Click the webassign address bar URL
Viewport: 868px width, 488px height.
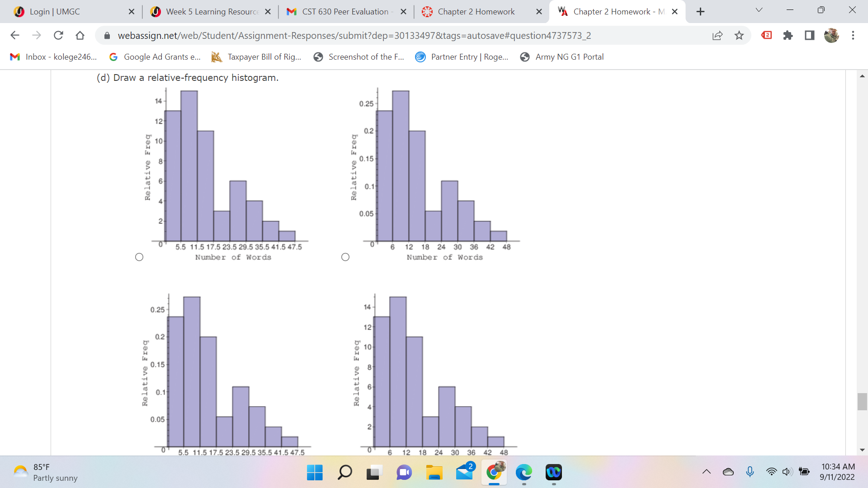coord(354,35)
